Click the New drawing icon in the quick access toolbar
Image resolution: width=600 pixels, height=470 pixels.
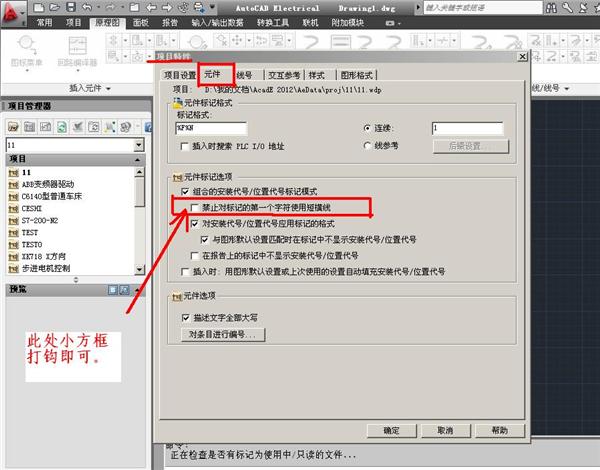39,7
